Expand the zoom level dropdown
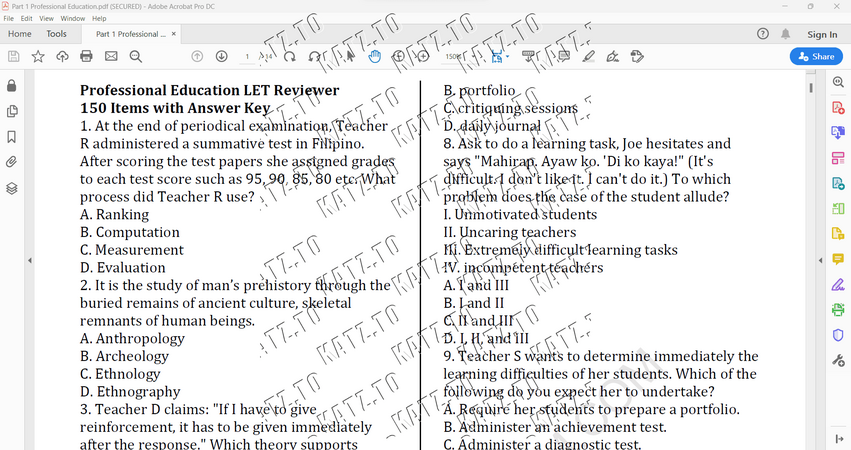This screenshot has height=450, width=851. tap(473, 56)
